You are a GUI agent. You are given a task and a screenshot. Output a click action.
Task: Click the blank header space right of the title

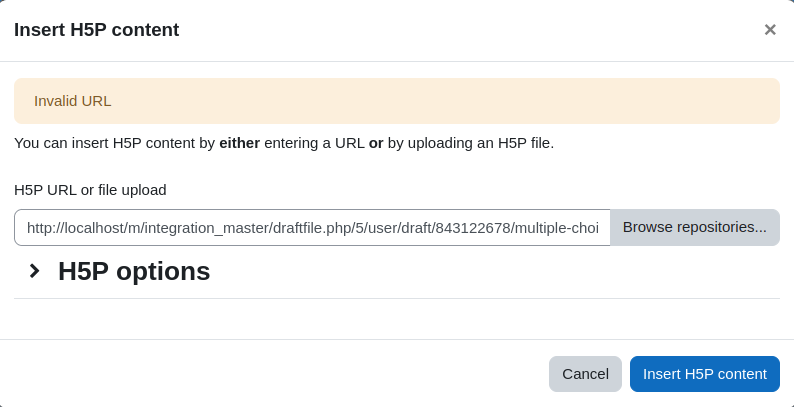pyautogui.click(x=470, y=30)
